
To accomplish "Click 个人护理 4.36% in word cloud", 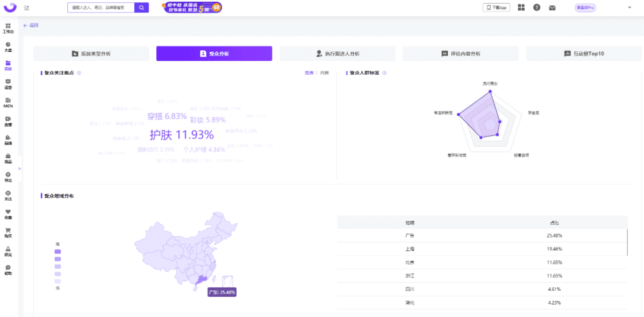I will coord(204,150).
